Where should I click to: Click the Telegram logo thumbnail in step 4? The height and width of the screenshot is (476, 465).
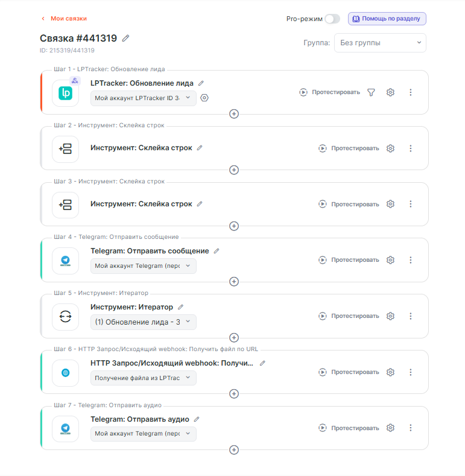coord(65,261)
